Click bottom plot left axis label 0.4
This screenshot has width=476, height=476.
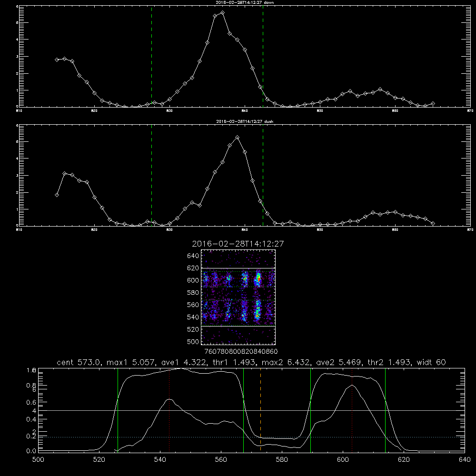pos(31,419)
